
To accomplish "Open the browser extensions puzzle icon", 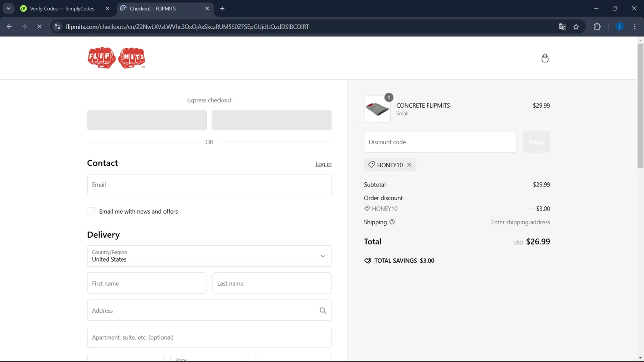I will pyautogui.click(x=597, y=27).
